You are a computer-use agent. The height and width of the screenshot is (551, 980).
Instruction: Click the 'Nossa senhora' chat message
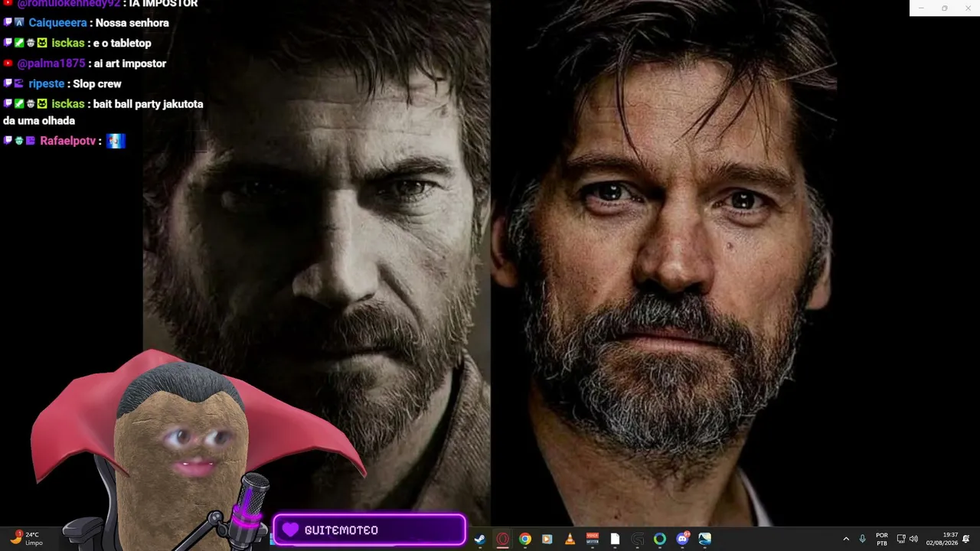(132, 23)
